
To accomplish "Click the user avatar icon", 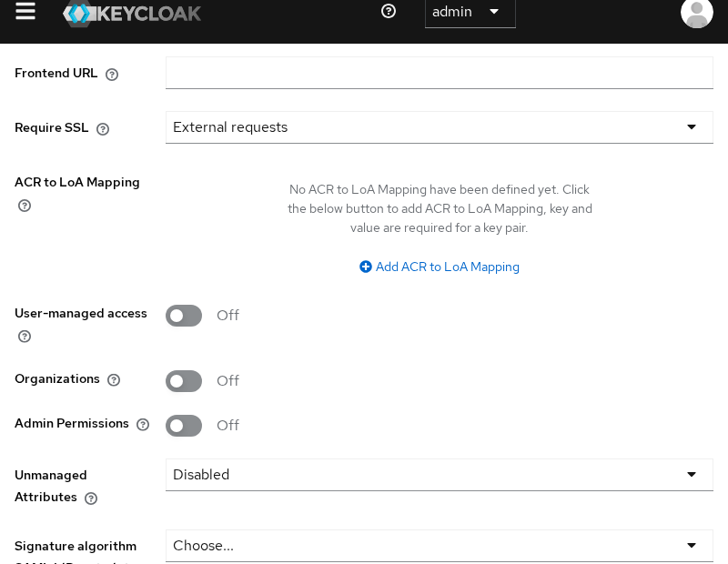I will click(696, 13).
